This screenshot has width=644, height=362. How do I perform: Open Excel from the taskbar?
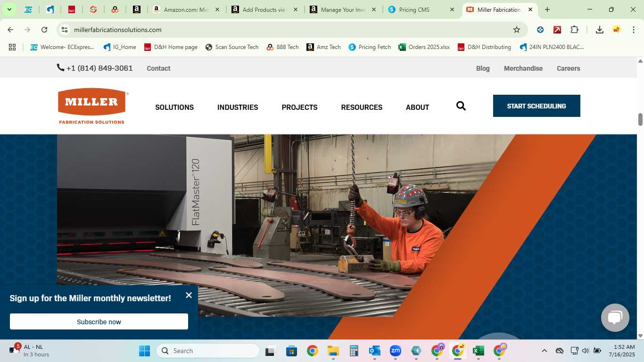pos(479,351)
